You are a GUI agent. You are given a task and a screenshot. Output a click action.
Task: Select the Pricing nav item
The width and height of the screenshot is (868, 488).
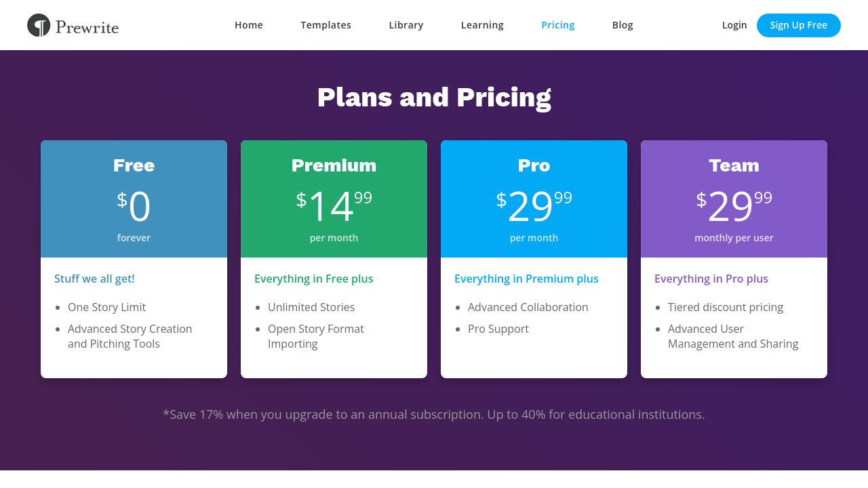(x=558, y=25)
